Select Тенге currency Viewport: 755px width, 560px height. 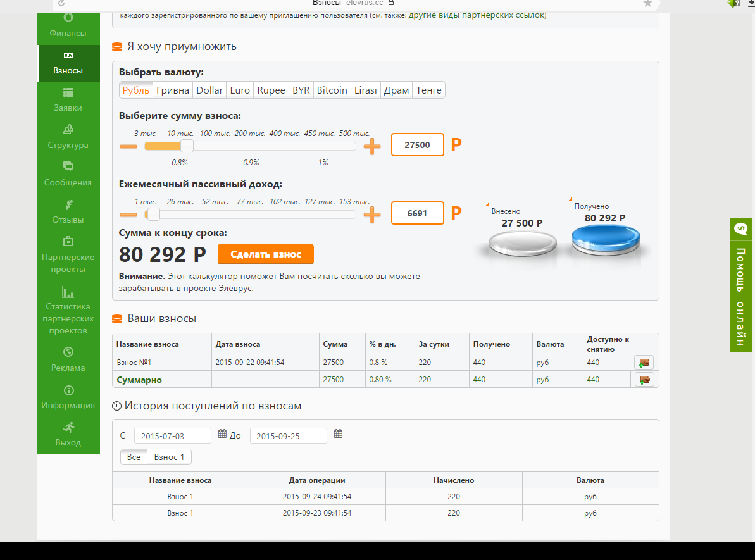428,90
